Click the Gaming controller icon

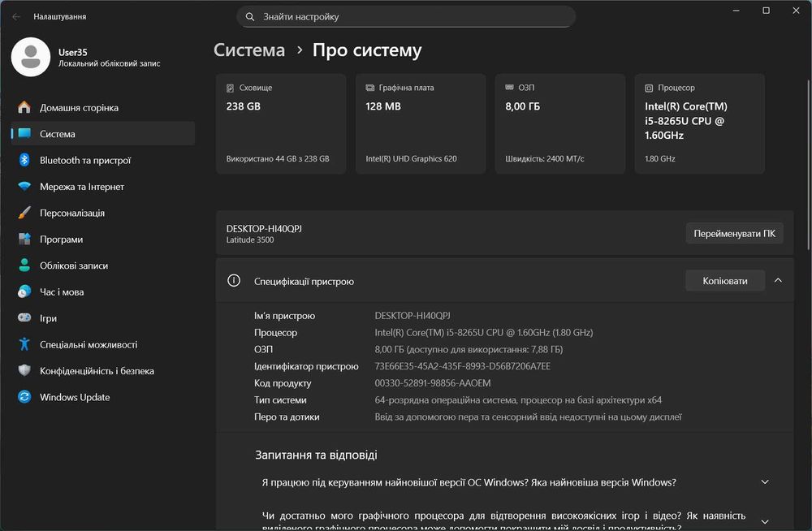(24, 317)
